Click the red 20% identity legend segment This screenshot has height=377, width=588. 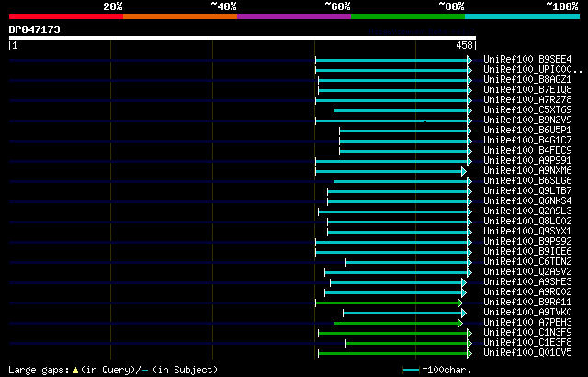tap(66, 17)
